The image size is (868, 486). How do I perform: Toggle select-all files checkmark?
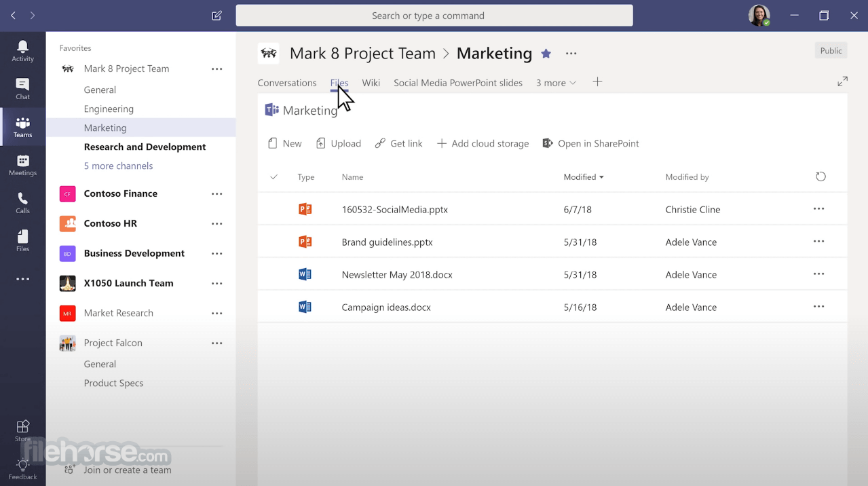click(x=274, y=177)
